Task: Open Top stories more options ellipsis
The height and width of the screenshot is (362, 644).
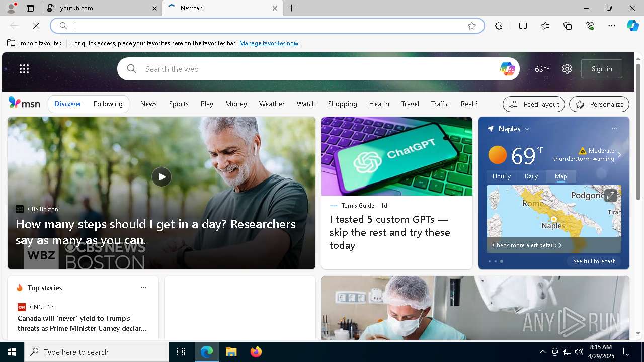Action: pyautogui.click(x=143, y=288)
